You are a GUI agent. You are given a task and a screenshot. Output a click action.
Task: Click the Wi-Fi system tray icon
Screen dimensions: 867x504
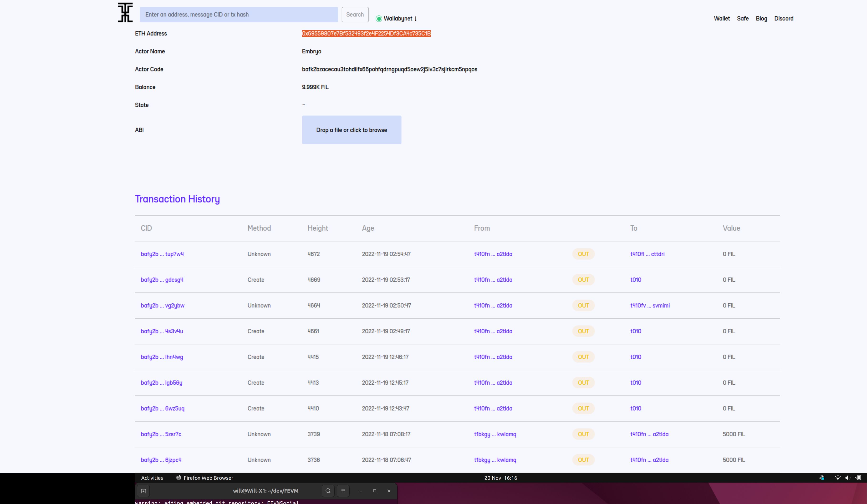click(838, 478)
